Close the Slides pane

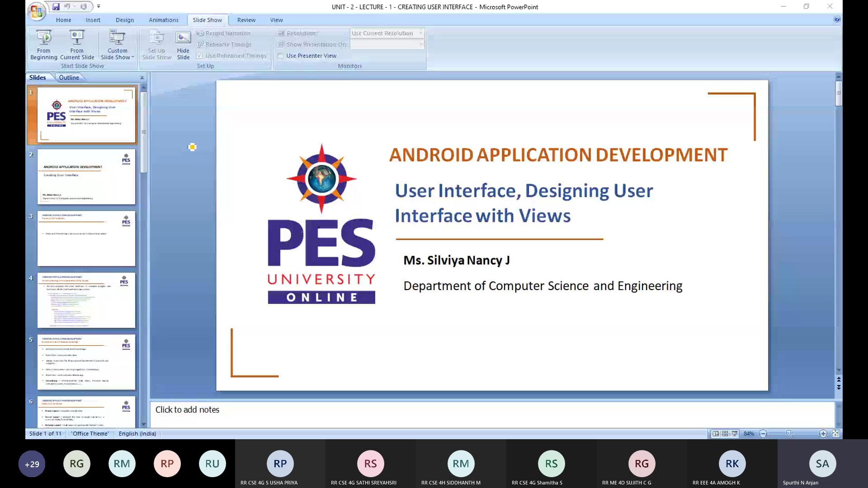pyautogui.click(x=142, y=77)
